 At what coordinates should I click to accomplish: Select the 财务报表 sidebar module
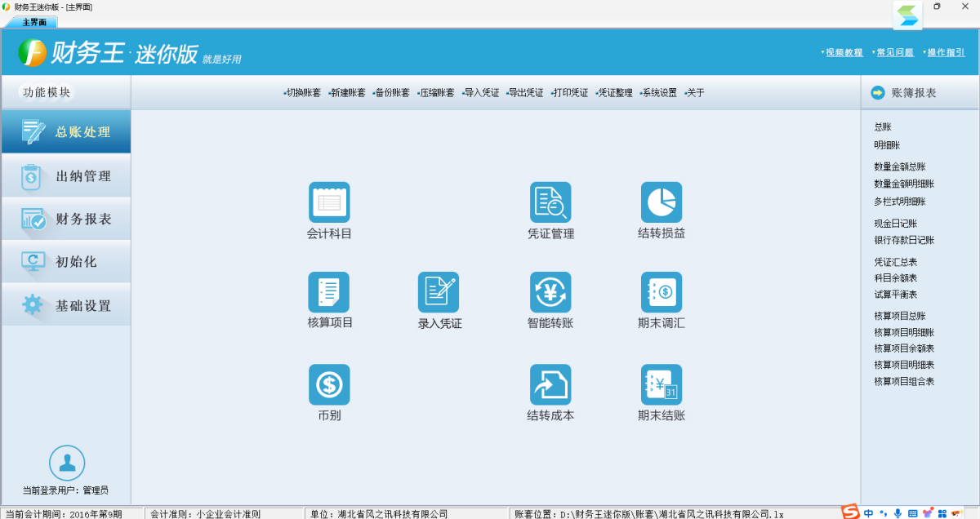tap(66, 220)
